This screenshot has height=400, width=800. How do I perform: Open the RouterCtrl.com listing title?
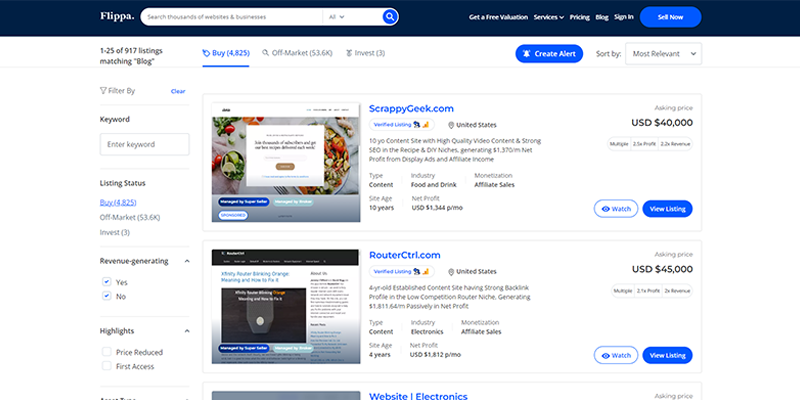click(x=405, y=255)
